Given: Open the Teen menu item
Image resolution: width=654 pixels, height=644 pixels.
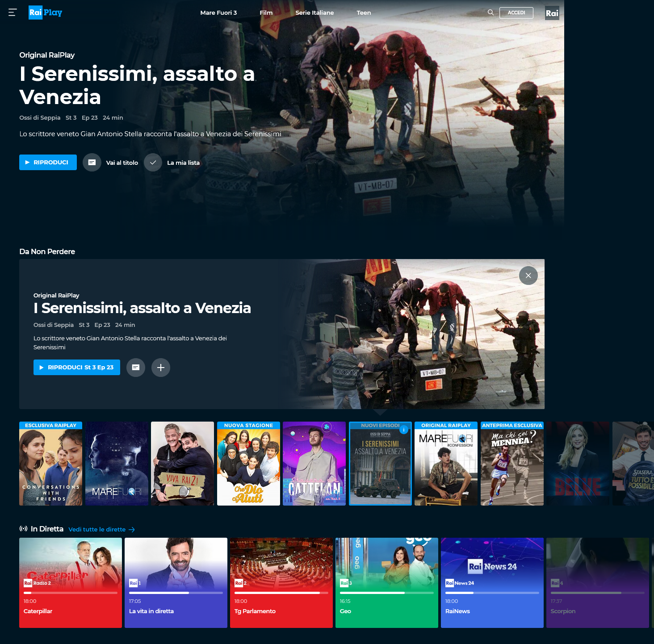Looking at the screenshot, I should click(364, 13).
